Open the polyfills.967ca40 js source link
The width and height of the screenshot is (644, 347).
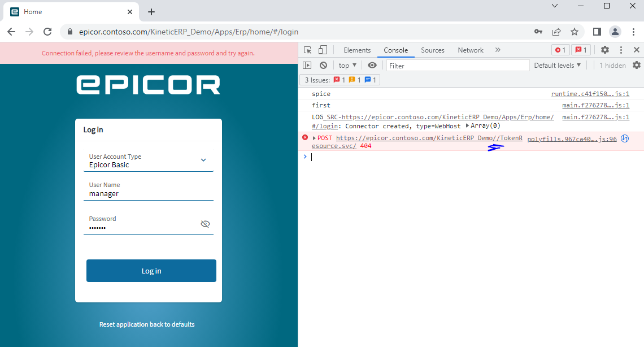572,139
